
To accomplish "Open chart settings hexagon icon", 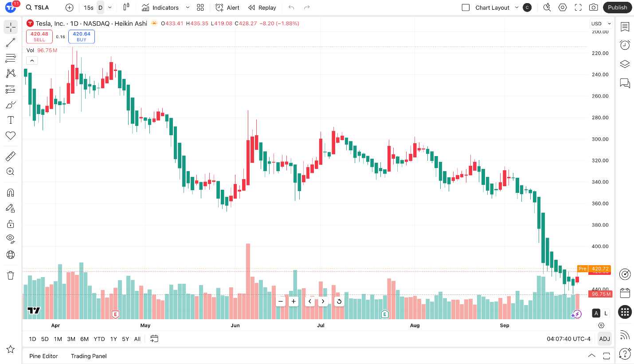I will click(x=563, y=8).
